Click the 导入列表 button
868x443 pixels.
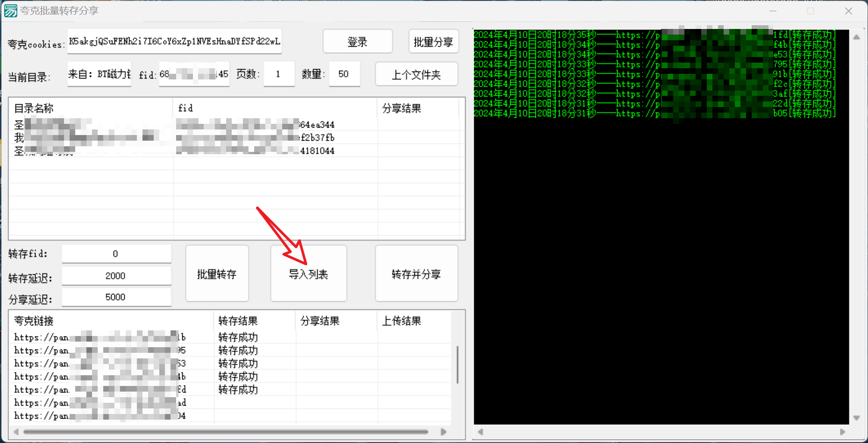(x=308, y=273)
